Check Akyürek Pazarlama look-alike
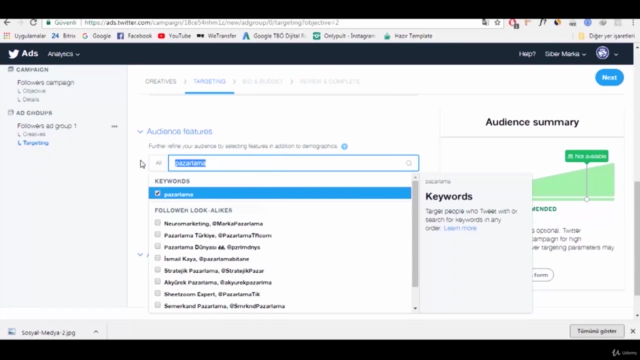This screenshot has height=360, width=640. (x=158, y=282)
